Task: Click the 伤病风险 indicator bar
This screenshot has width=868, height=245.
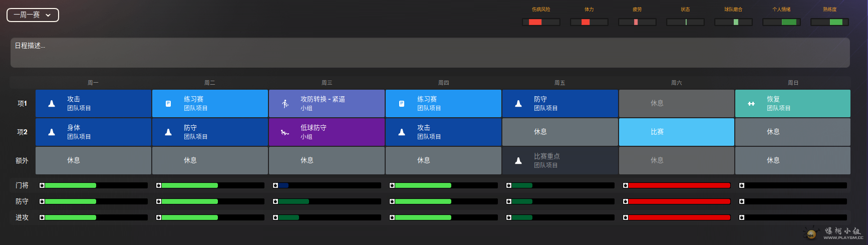Action: 541,22
